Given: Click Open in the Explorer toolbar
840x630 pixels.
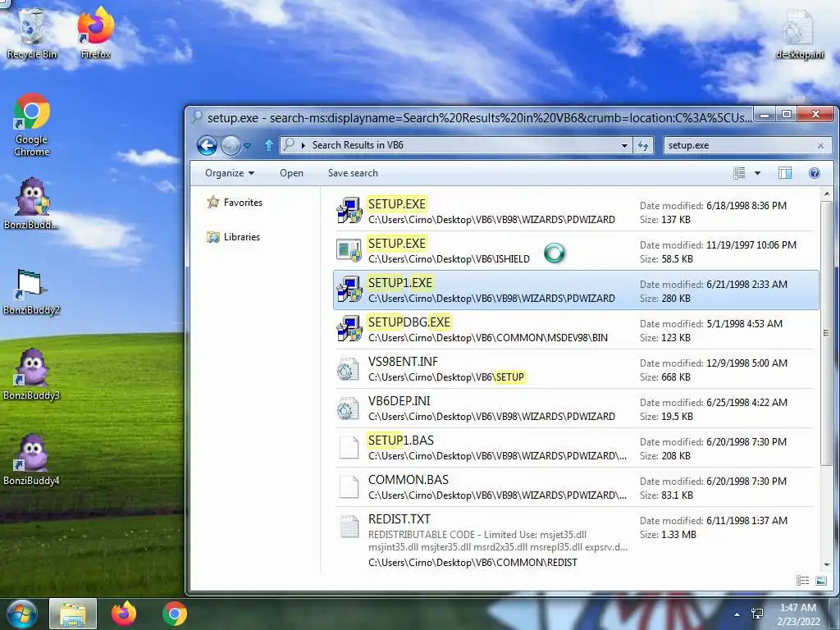Looking at the screenshot, I should (291, 173).
